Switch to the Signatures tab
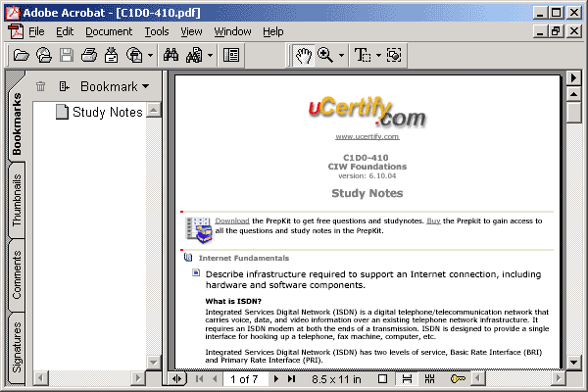Image resolution: width=588 pixels, height=392 pixels. click(17, 347)
